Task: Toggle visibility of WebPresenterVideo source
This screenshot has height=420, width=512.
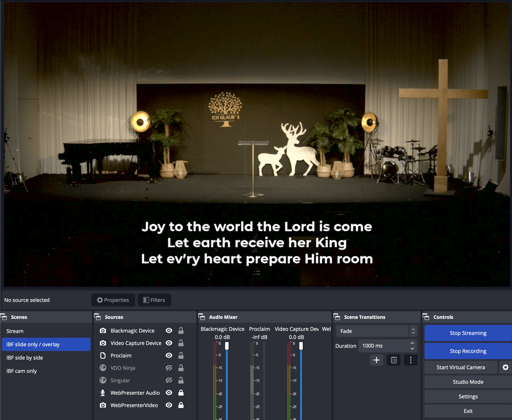Action: [x=169, y=405]
